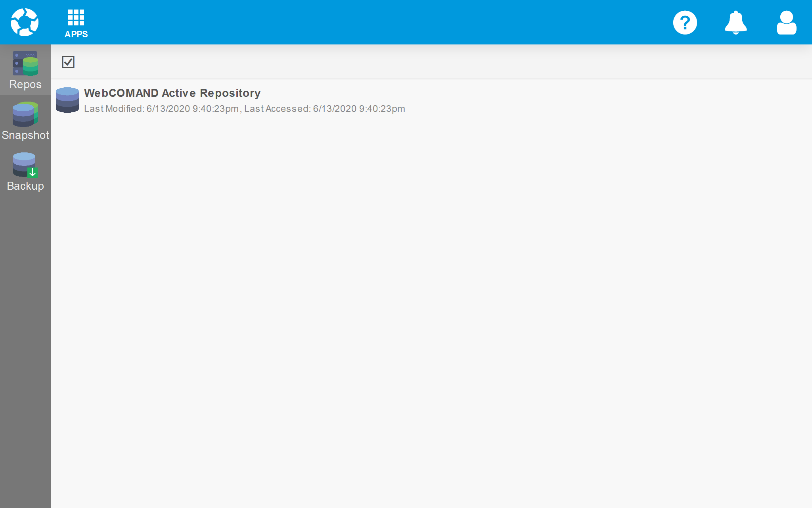Click the Last Modified timestamp text

point(161,109)
